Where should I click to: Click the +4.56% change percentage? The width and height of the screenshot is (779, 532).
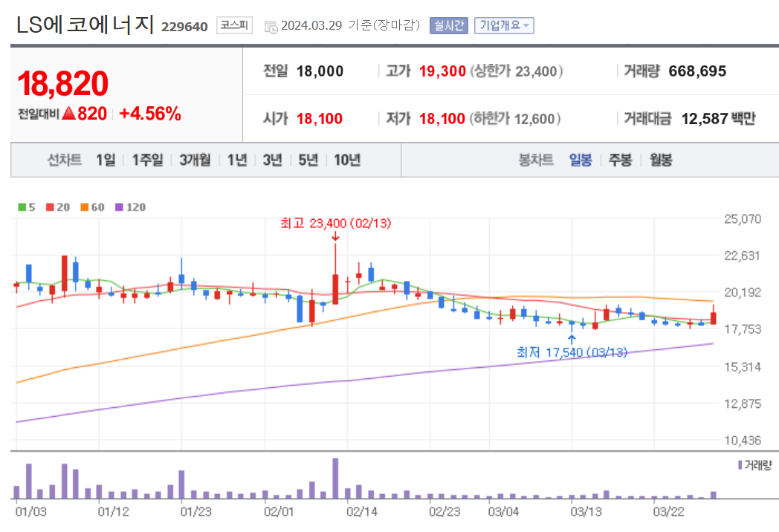point(150,114)
